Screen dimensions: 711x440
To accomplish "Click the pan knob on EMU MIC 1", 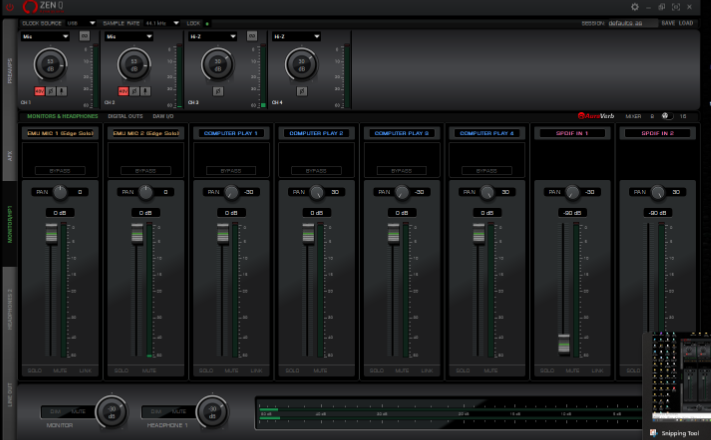I will click(60, 192).
